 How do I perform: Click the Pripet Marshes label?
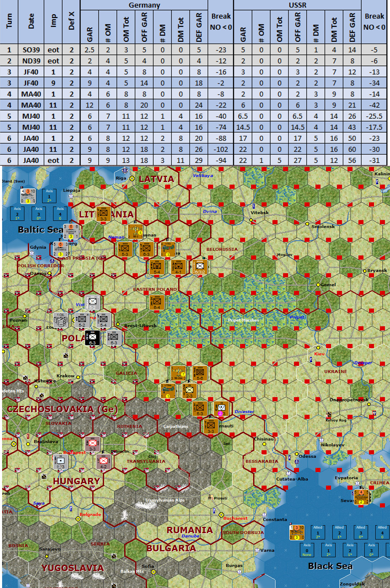click(243, 320)
